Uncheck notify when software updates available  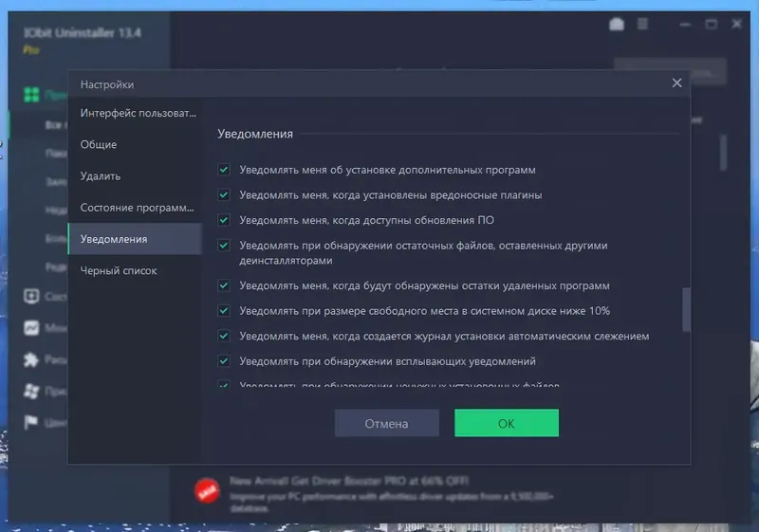[224, 220]
